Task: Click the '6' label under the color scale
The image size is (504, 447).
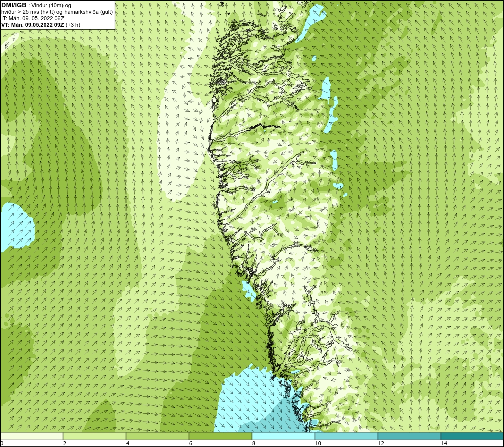Action: coord(191,443)
